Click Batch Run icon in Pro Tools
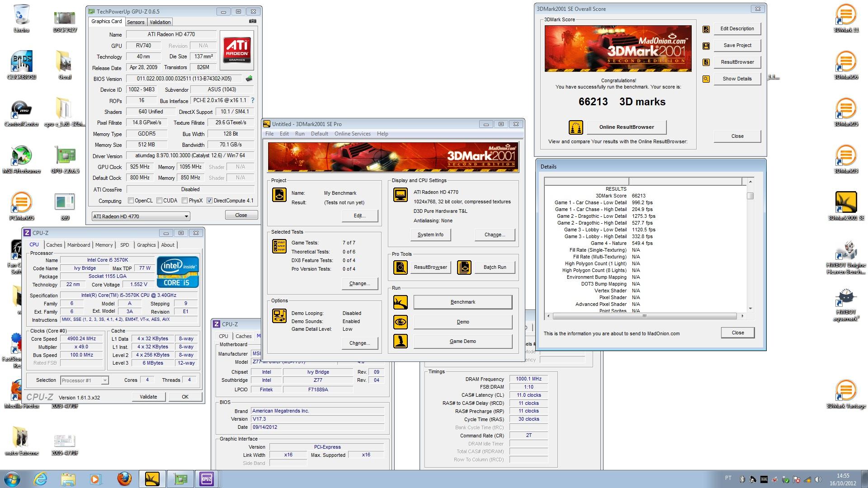The width and height of the screenshot is (868, 488). coord(464,267)
